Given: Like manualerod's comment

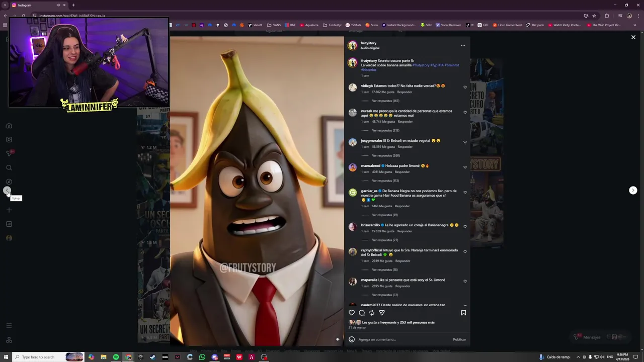Looking at the screenshot, I should tap(465, 167).
